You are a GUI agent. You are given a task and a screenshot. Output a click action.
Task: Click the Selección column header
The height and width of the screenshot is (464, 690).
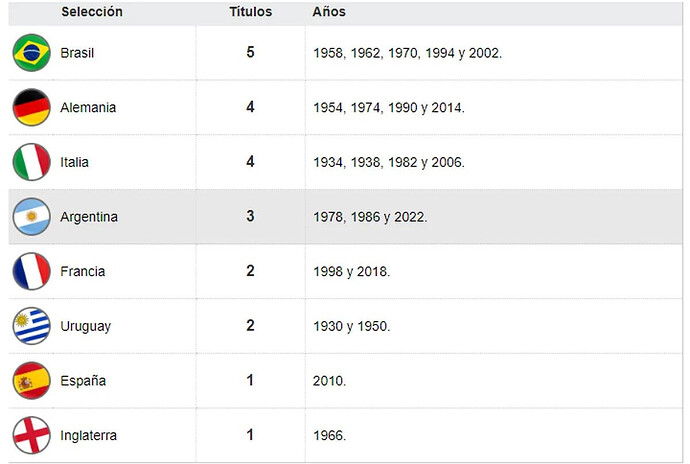(x=92, y=12)
